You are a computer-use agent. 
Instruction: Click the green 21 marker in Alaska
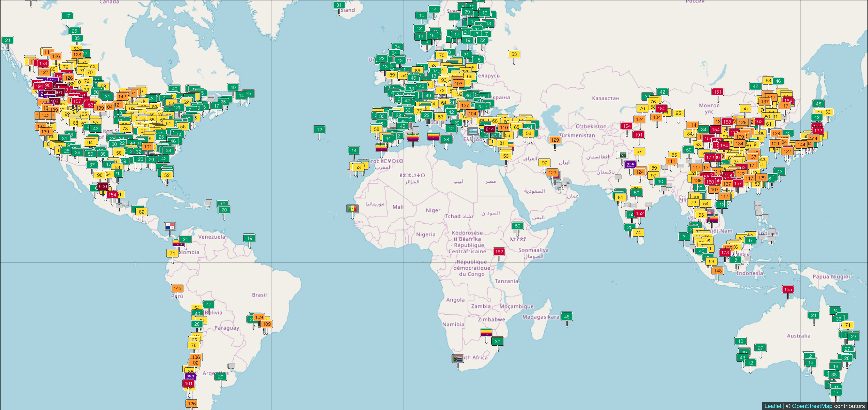click(x=8, y=40)
